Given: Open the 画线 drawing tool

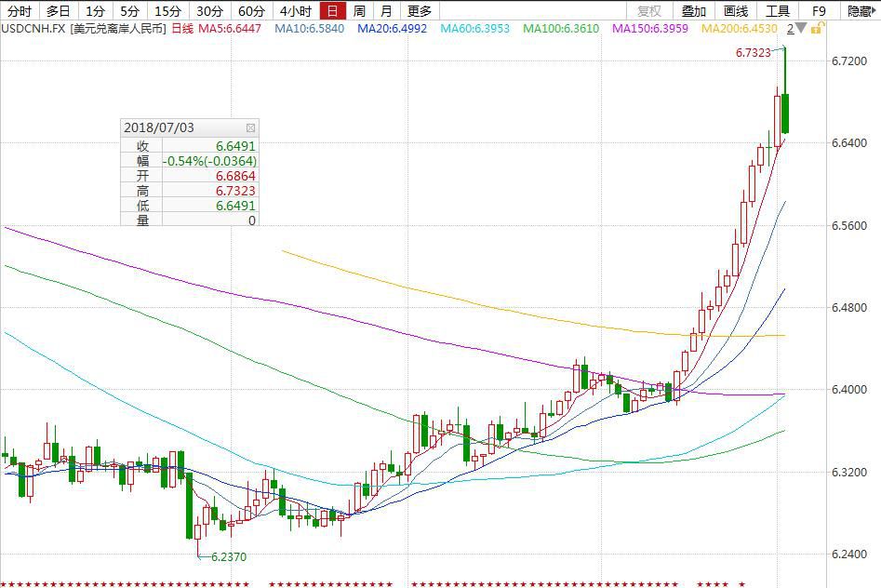Looking at the screenshot, I should click(x=735, y=11).
